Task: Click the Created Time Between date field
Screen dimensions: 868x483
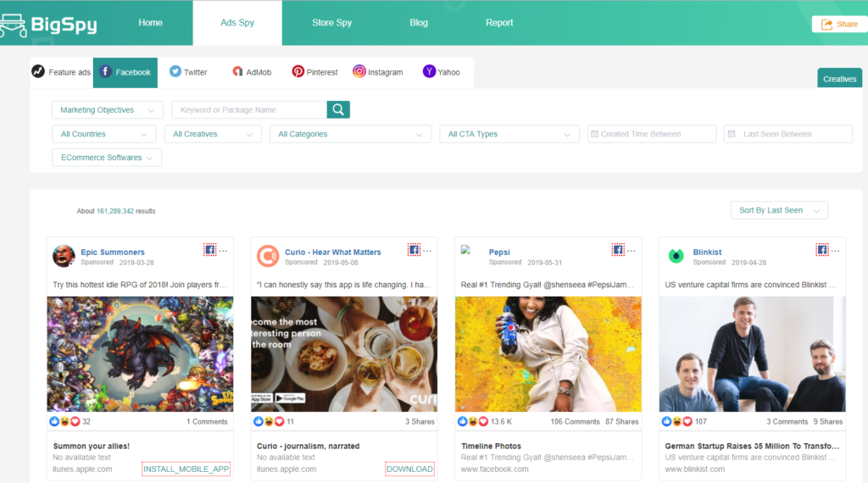Action: point(652,134)
